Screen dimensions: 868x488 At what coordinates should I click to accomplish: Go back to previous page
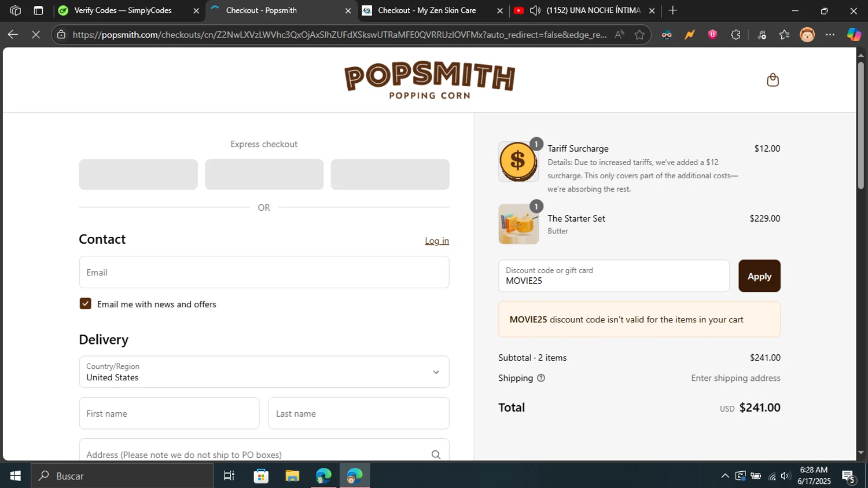click(x=13, y=35)
